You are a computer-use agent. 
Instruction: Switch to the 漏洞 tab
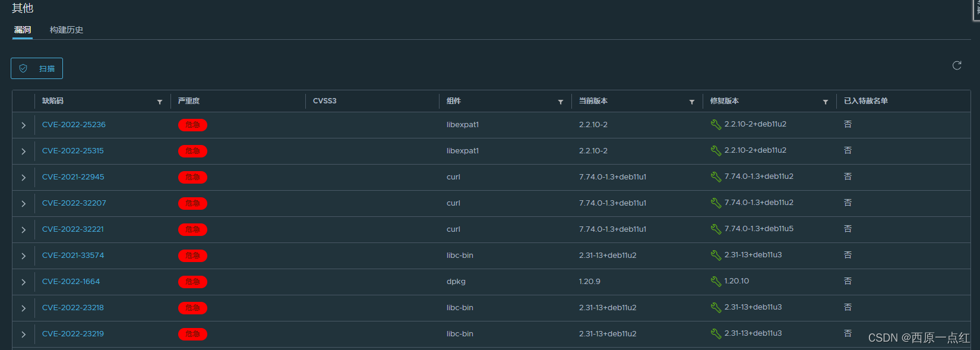coord(23,30)
